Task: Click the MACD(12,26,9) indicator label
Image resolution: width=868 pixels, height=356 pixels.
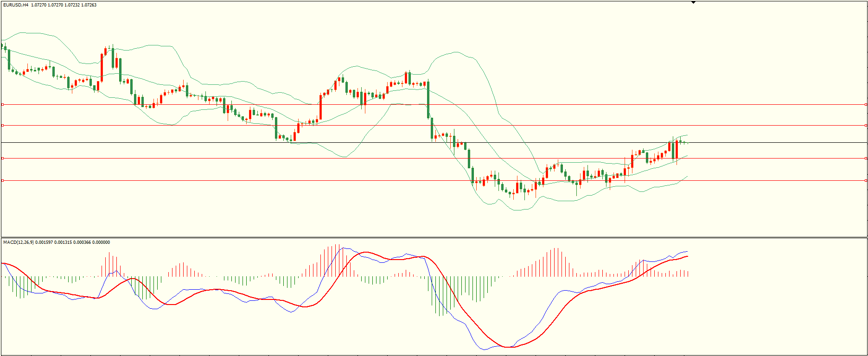Action: click(x=19, y=242)
